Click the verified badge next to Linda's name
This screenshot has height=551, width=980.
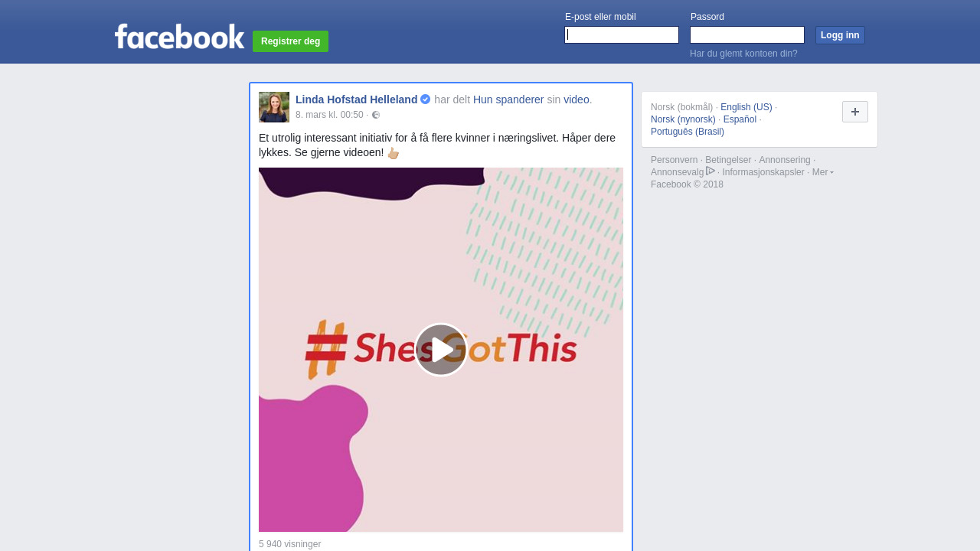pos(426,99)
